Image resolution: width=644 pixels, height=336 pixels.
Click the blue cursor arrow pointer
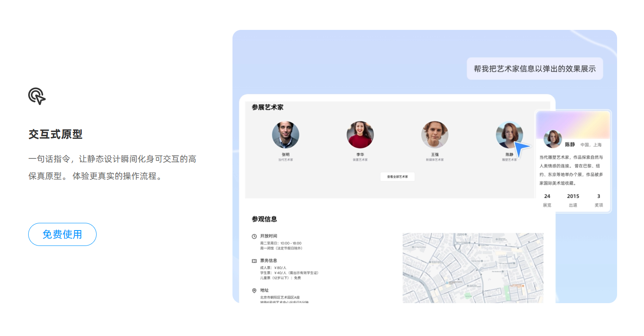click(x=521, y=149)
